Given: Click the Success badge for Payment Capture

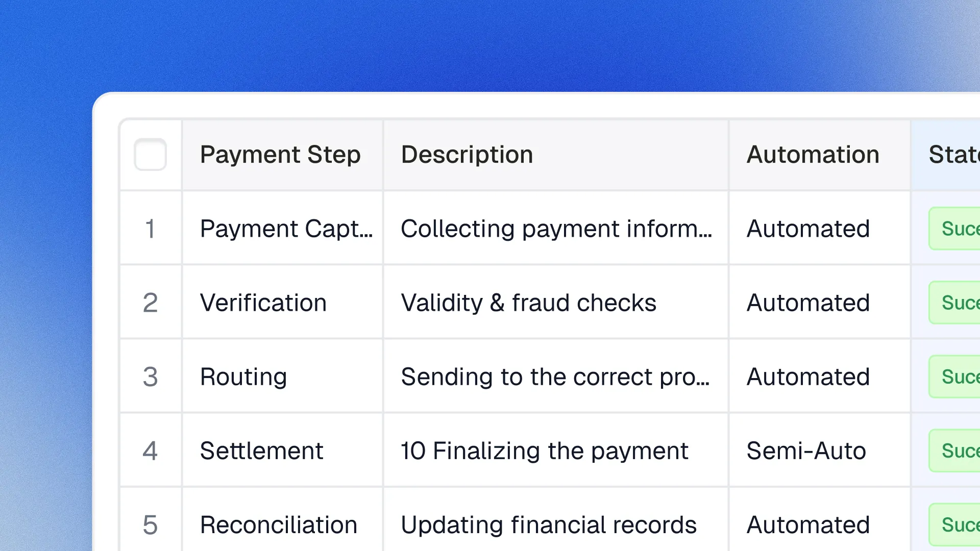Looking at the screenshot, I should (960, 228).
